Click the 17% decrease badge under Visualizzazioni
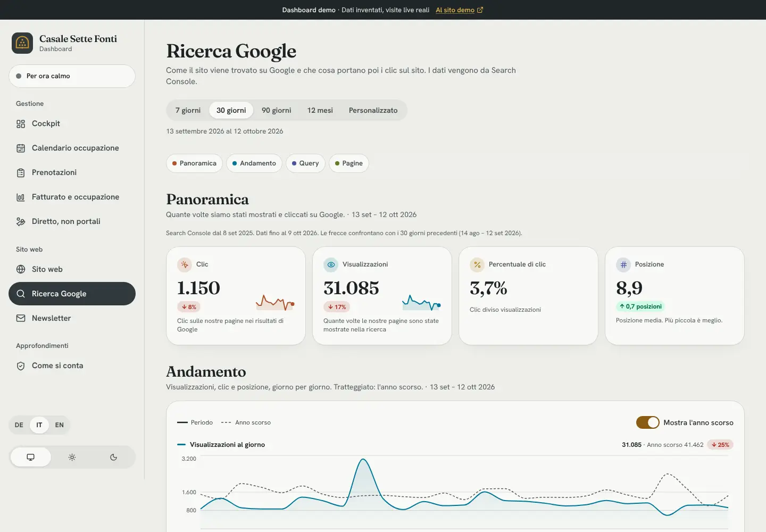This screenshot has height=532, width=766. click(x=337, y=307)
